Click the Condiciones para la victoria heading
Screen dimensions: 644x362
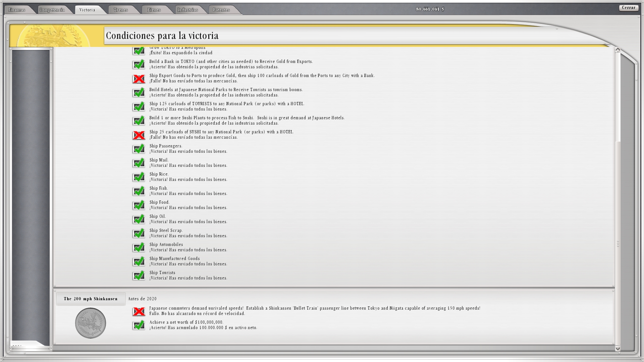coord(162,36)
